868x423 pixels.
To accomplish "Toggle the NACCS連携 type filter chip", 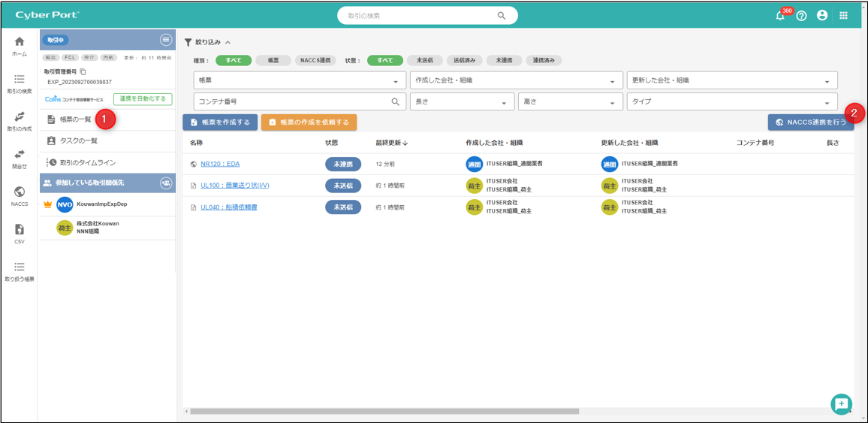I will 315,61.
